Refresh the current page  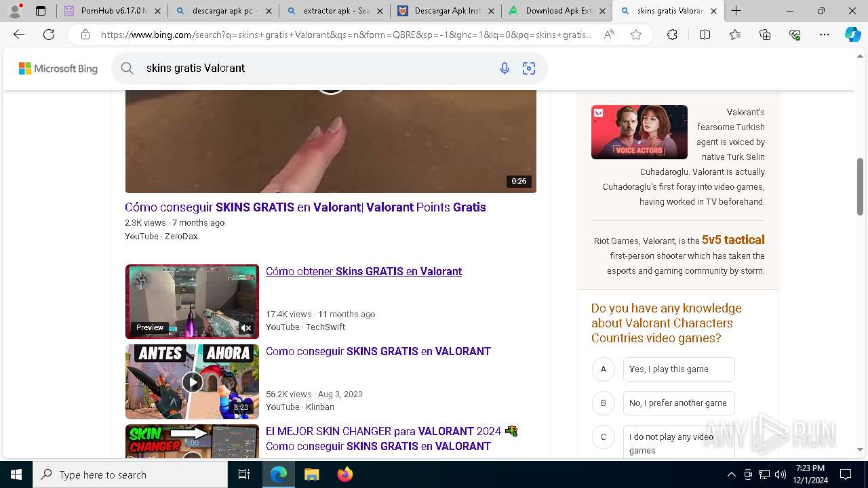pos(49,35)
